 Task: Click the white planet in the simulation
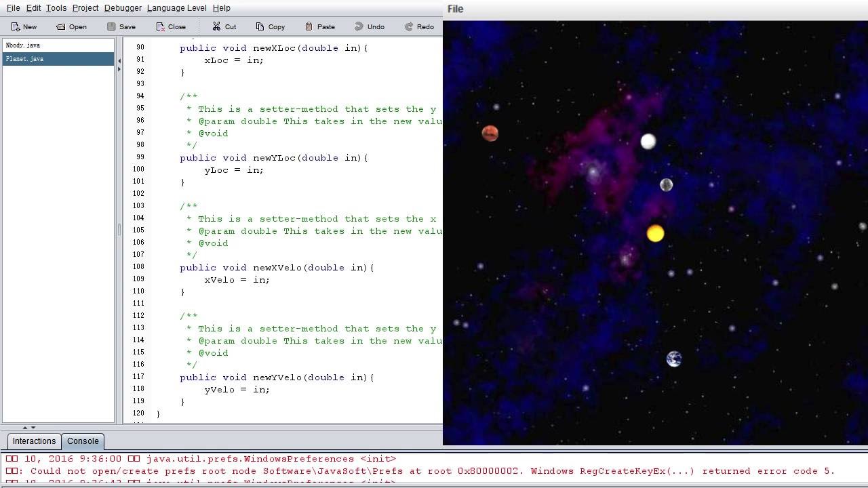[x=648, y=141]
